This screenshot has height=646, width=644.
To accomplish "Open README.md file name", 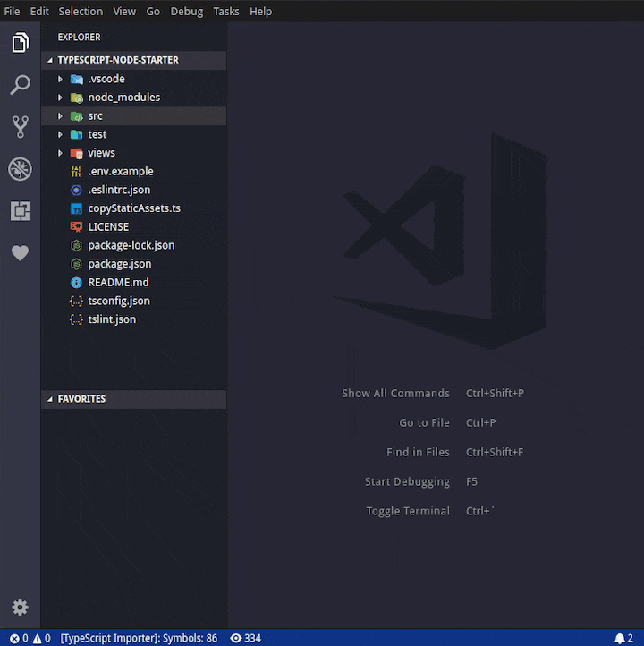I will 119,283.
